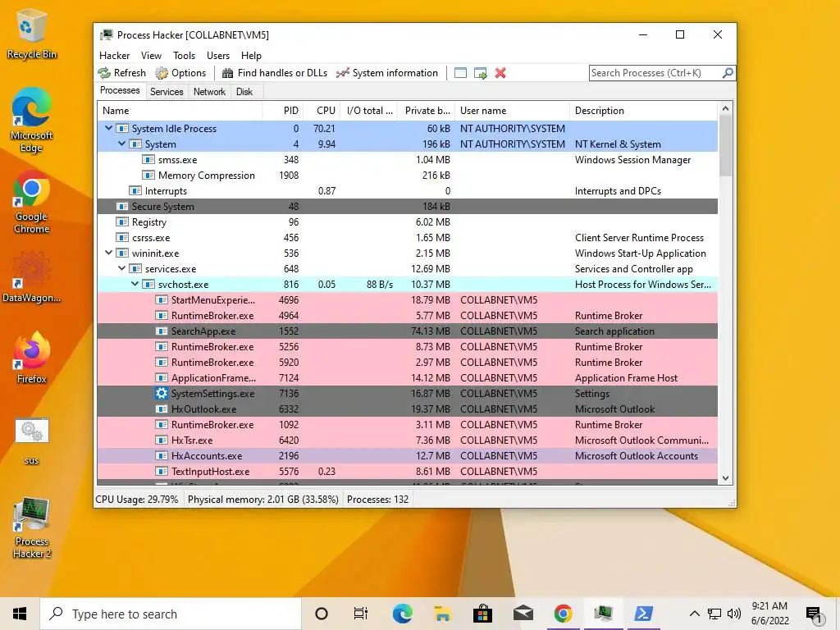This screenshot has width=840, height=630.
Task: Click the Refresh toolbar icon
Action: (x=104, y=73)
